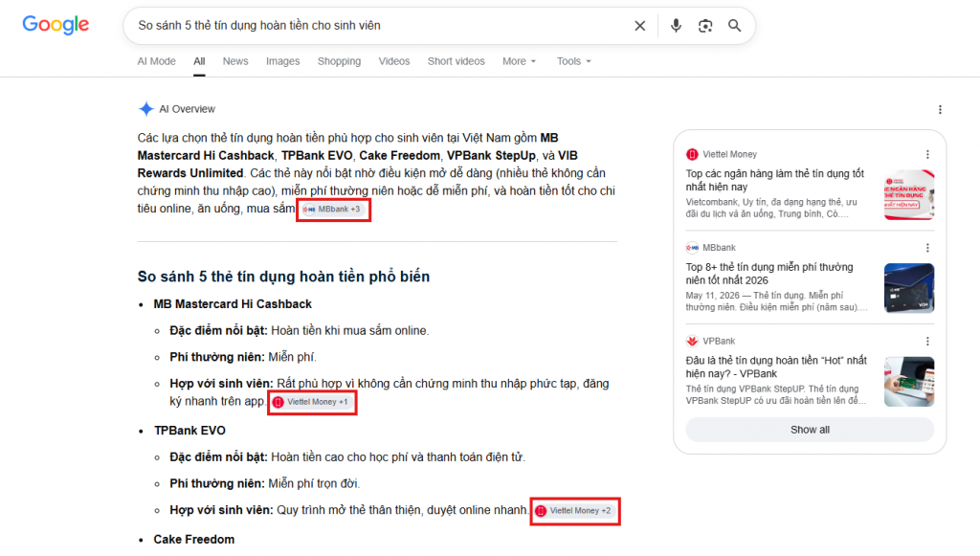The image size is (980, 556).
Task: Click the Viettel Money article thumbnail
Action: pyautogui.click(x=909, y=195)
